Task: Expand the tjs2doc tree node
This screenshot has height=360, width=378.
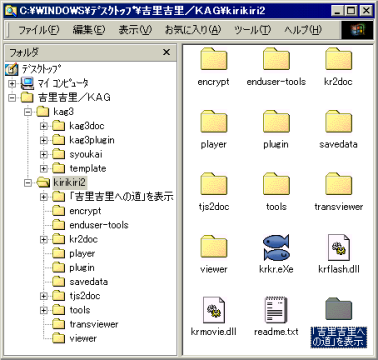Action: click(x=44, y=296)
